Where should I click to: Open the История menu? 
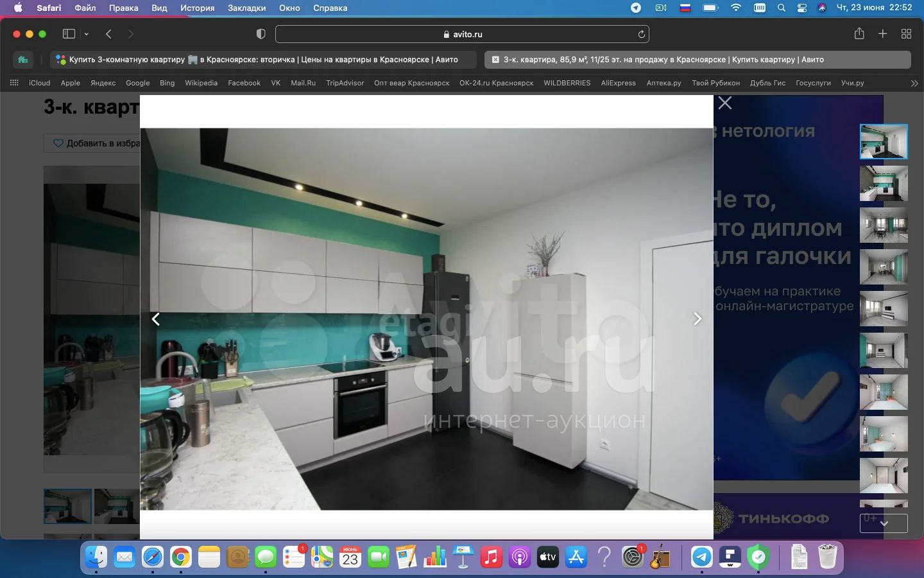[x=197, y=8]
